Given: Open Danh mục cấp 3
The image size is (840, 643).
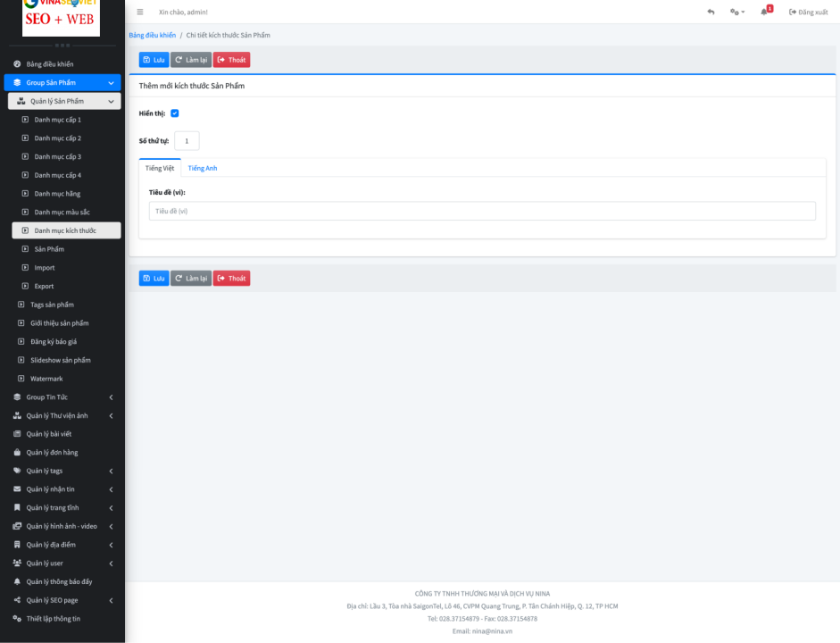Looking at the screenshot, I should pos(66,156).
